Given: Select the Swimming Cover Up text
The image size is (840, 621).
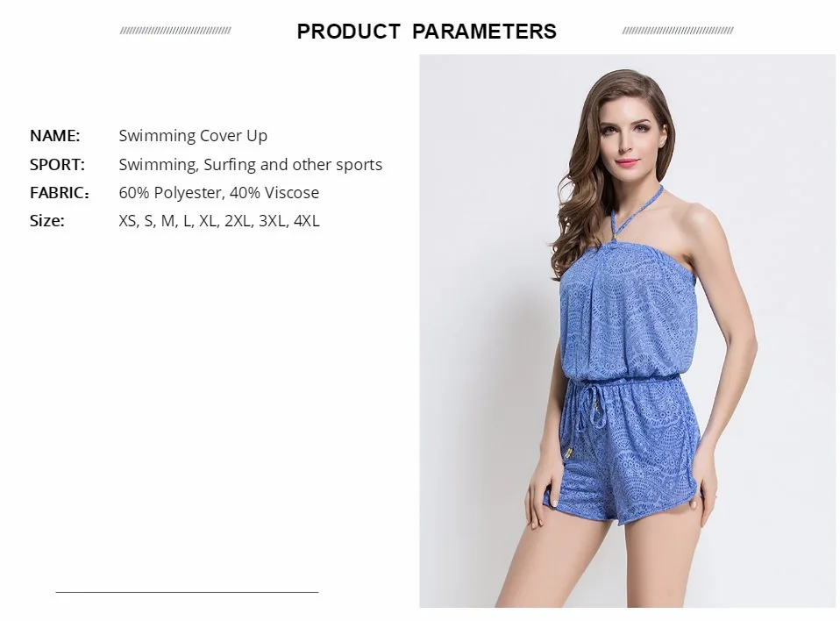Looking at the screenshot, I should (x=193, y=136).
